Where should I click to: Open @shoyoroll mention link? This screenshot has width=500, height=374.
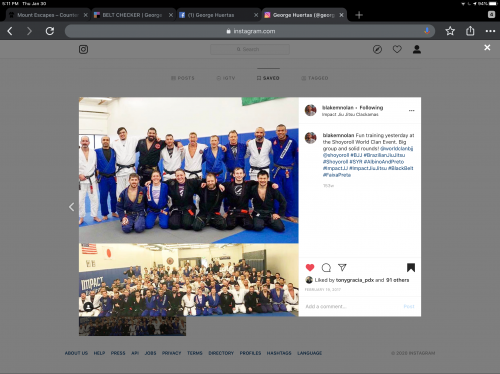[x=336, y=155]
